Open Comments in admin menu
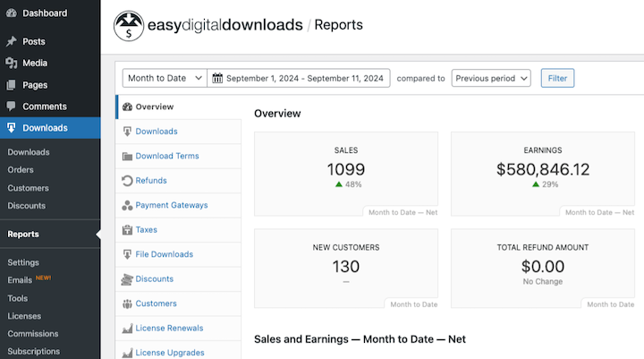The height and width of the screenshot is (359, 644). [50, 107]
